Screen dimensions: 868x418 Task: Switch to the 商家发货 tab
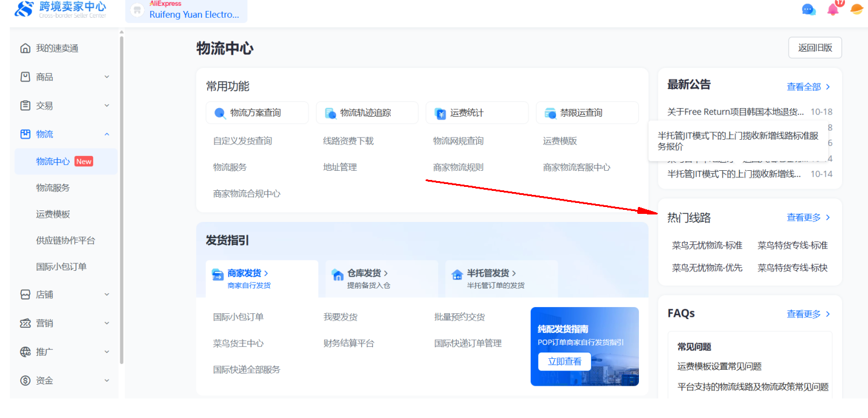pos(262,279)
